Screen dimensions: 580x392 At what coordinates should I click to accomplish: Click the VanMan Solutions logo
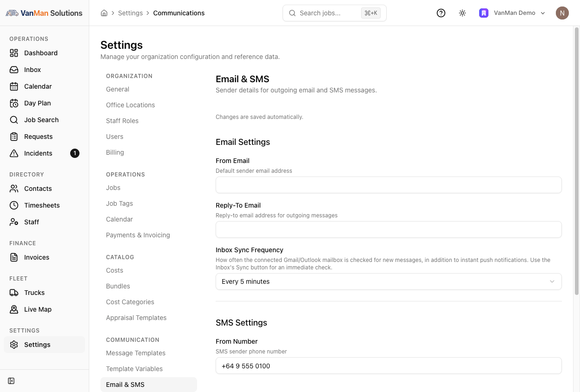(44, 13)
